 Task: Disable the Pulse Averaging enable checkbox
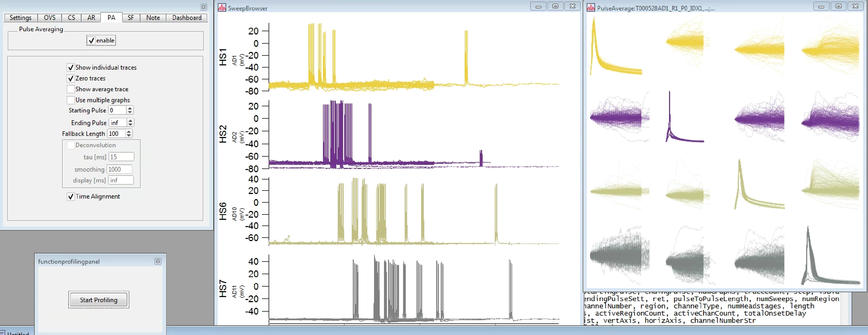point(91,40)
